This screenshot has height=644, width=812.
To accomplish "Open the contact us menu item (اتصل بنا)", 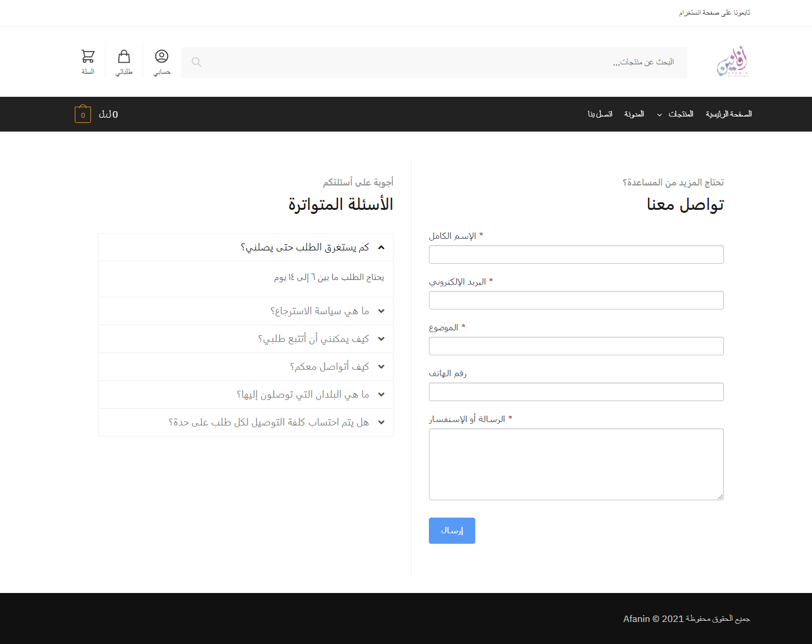I will click(600, 114).
